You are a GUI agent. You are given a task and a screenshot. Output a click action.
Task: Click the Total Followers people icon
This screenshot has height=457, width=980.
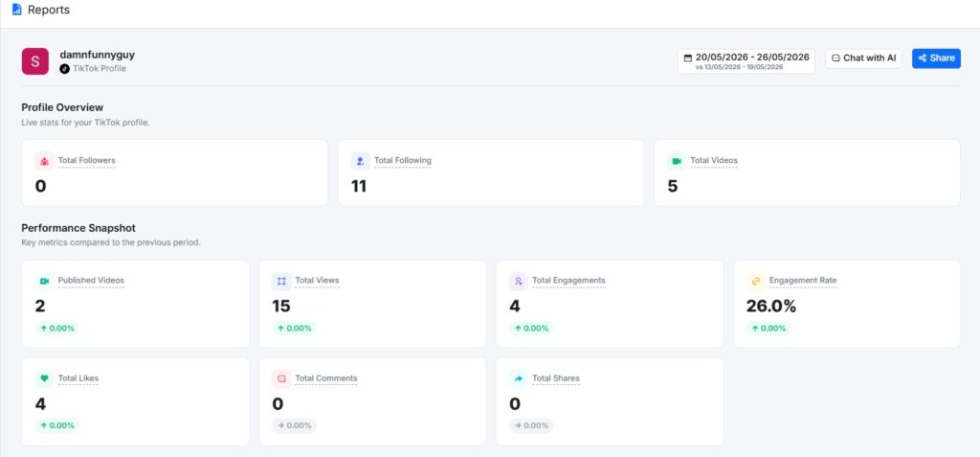[44, 161]
